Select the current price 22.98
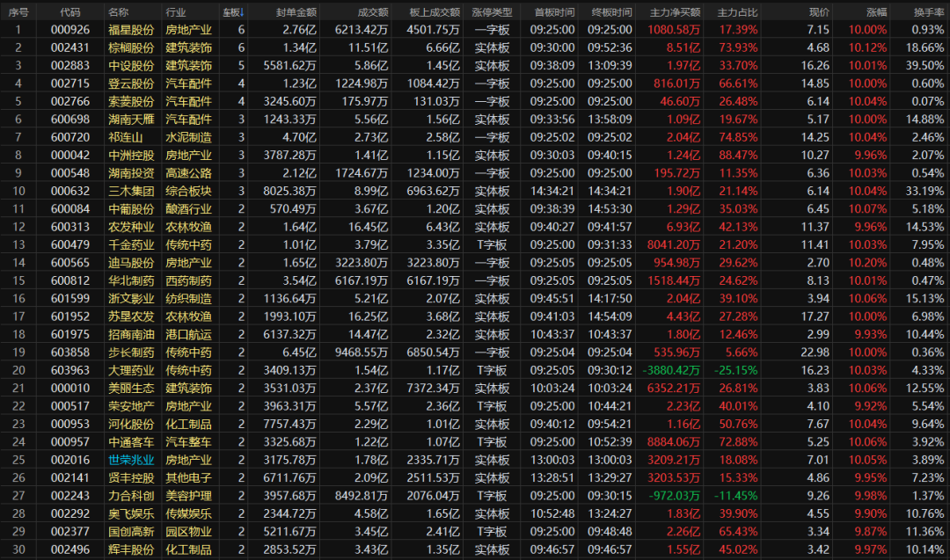This screenshot has height=560, width=950. point(815,353)
